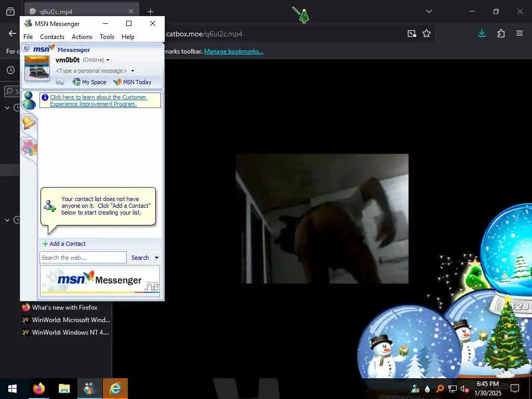Open Internet Explorer from the taskbar

[x=115, y=389]
